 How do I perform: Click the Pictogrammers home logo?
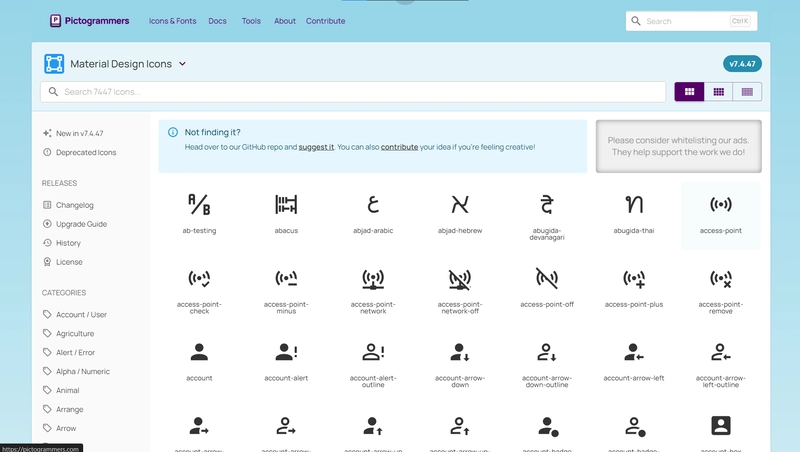pos(89,21)
